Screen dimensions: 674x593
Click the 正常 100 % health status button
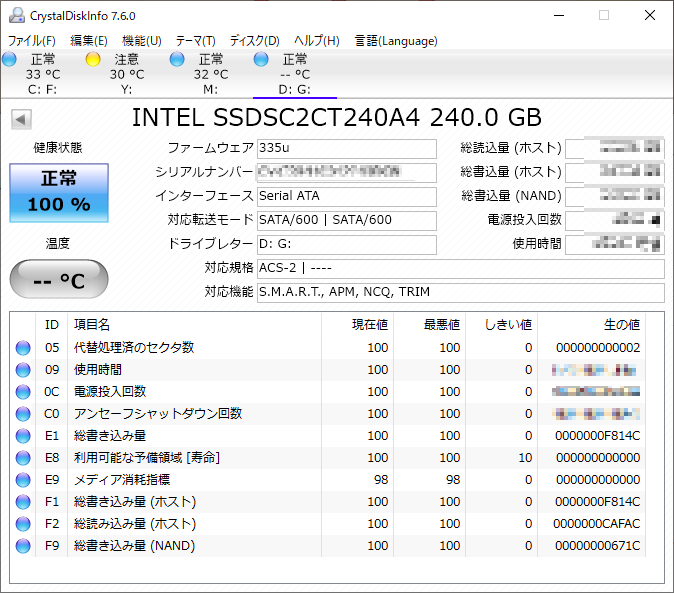(59, 193)
